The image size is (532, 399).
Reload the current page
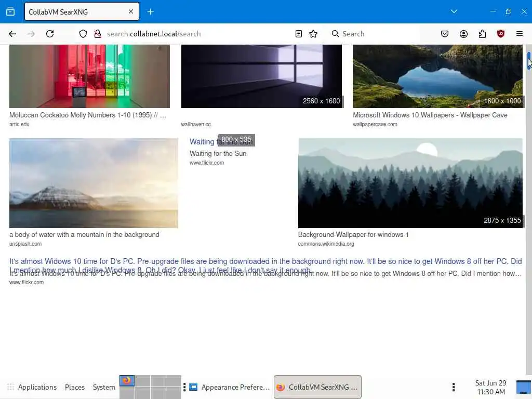50,34
